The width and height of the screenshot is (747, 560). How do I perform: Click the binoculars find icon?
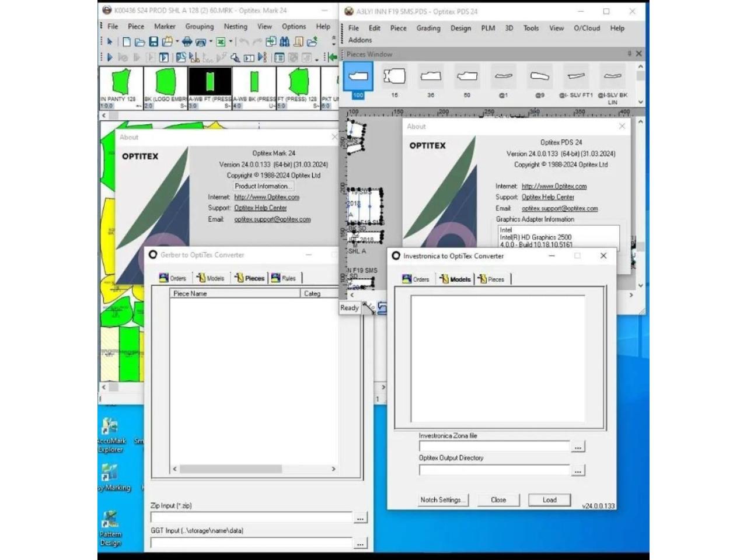[285, 42]
